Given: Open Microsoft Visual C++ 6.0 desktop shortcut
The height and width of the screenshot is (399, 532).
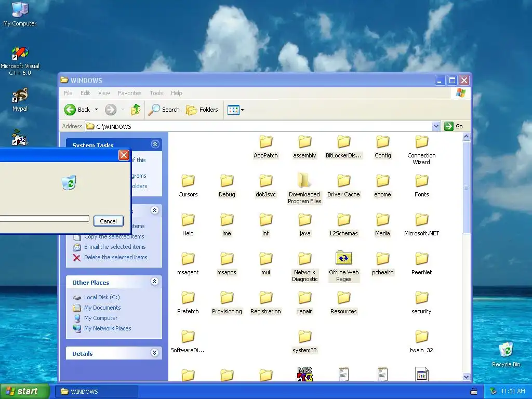Looking at the screenshot, I should (x=20, y=61).
